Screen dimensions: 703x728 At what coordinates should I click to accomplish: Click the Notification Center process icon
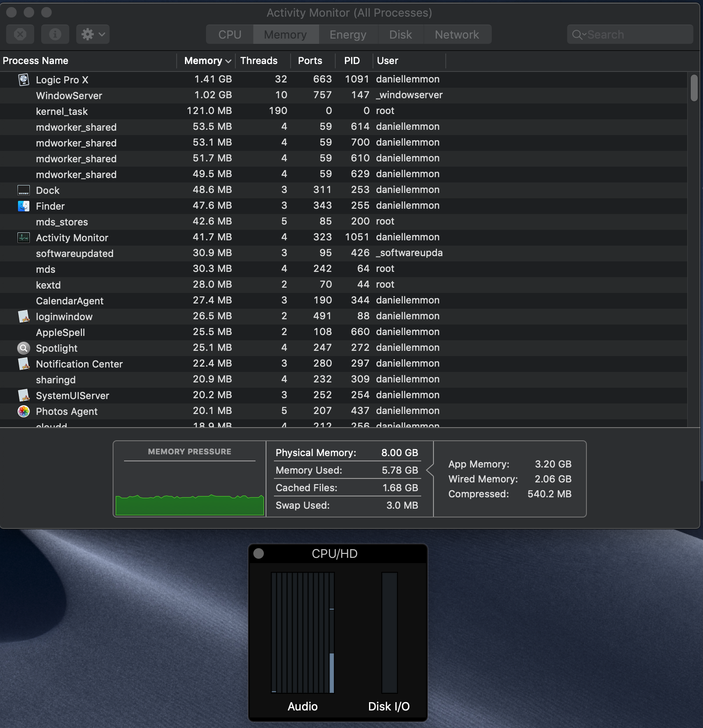coord(24,364)
